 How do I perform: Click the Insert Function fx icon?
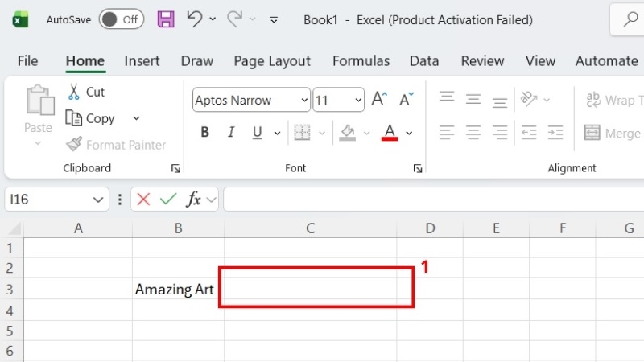pyautogui.click(x=193, y=200)
